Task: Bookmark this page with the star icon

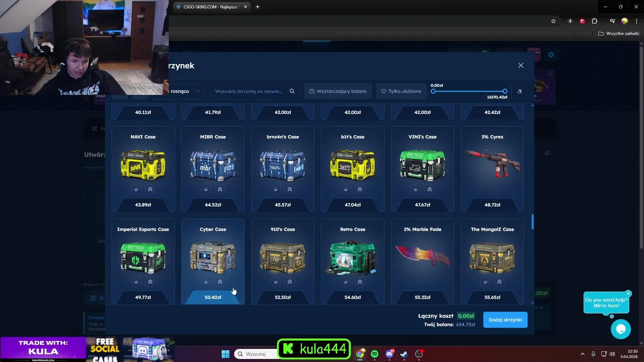Action: (553, 21)
